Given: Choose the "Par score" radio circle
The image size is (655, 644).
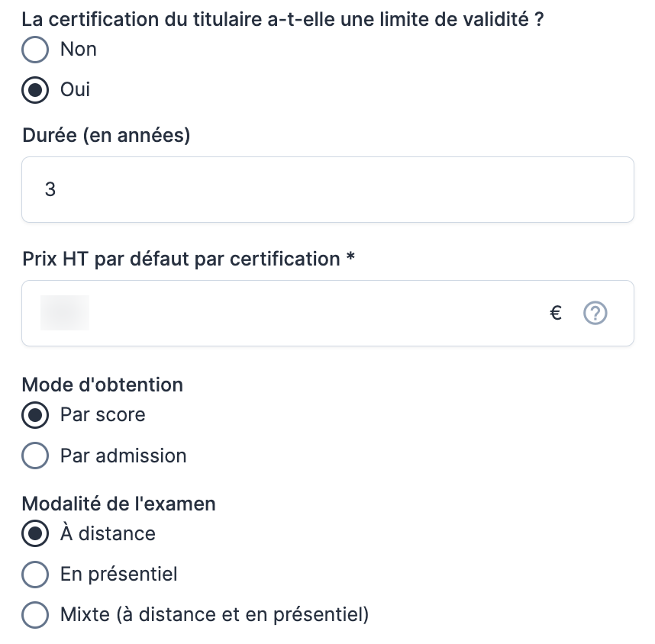Looking at the screenshot, I should tap(35, 416).
